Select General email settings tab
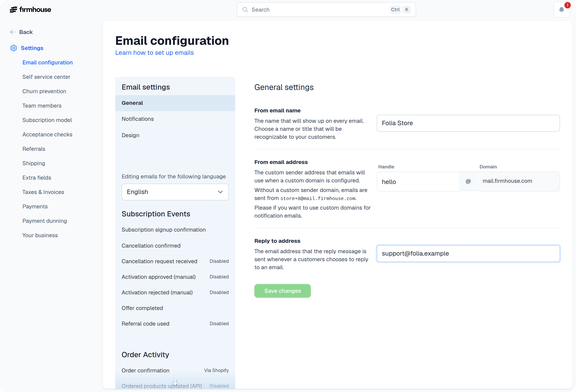This screenshot has height=392, width=576. 175,103
